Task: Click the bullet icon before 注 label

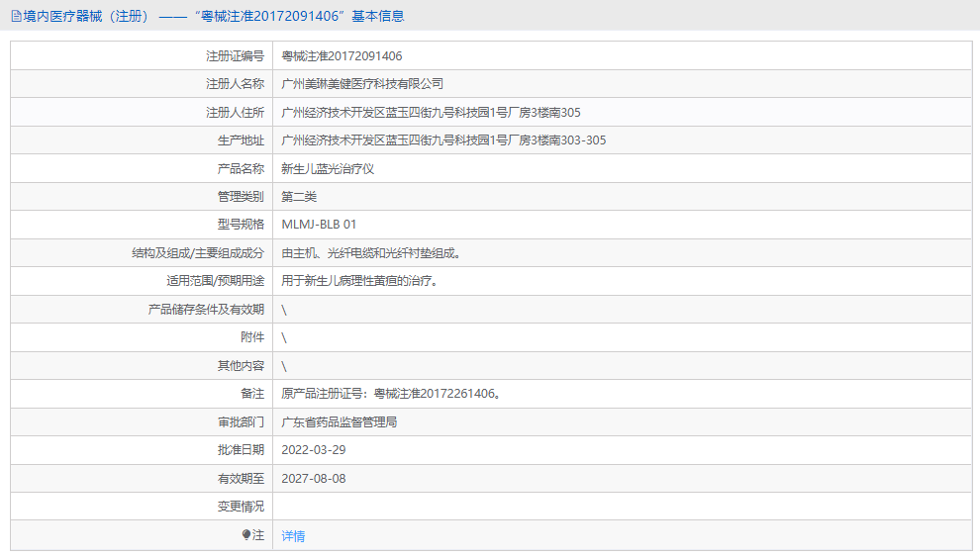Action: coord(246,535)
